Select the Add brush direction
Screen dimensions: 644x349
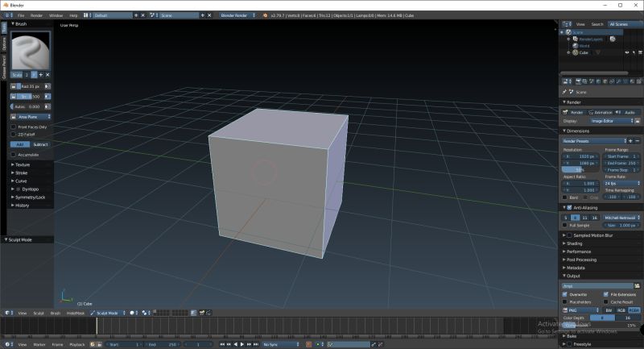pyautogui.click(x=20, y=145)
